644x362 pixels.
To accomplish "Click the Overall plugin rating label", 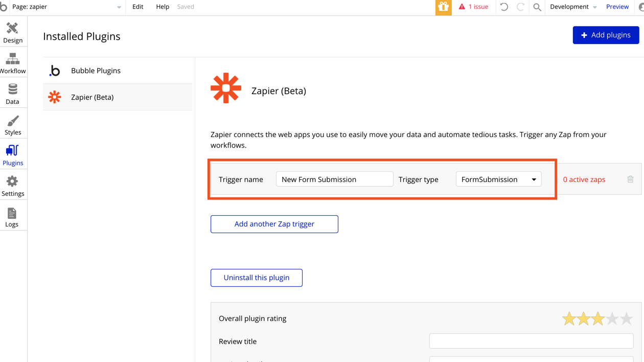I will point(252,318).
